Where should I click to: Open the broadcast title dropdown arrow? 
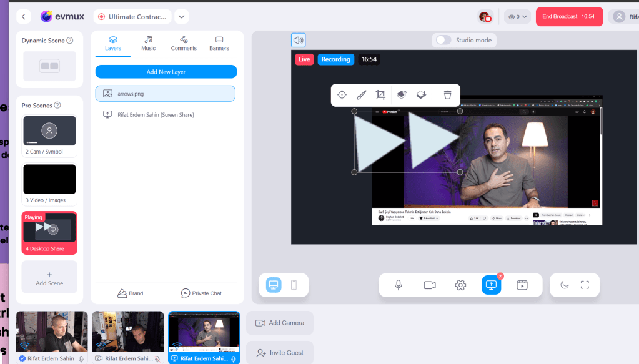coord(181,17)
